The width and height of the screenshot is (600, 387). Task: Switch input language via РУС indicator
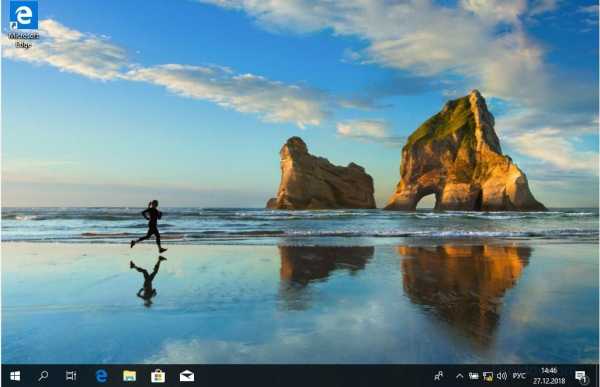[519, 376]
